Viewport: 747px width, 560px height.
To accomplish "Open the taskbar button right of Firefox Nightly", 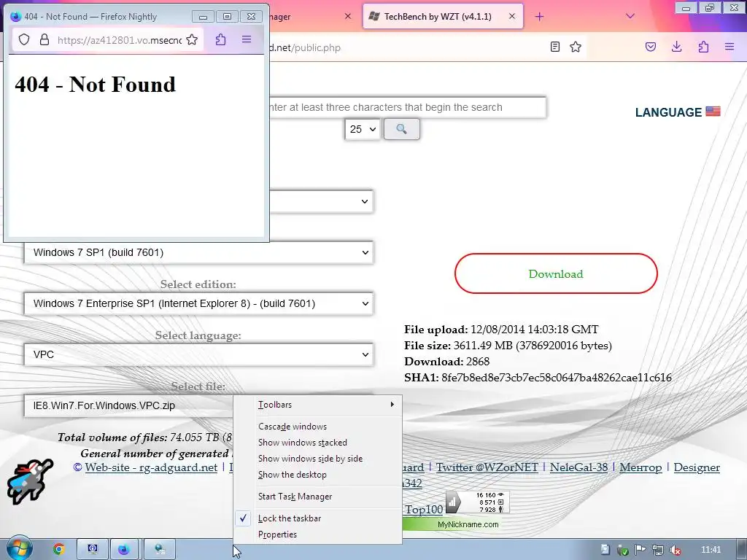I will 160,550.
